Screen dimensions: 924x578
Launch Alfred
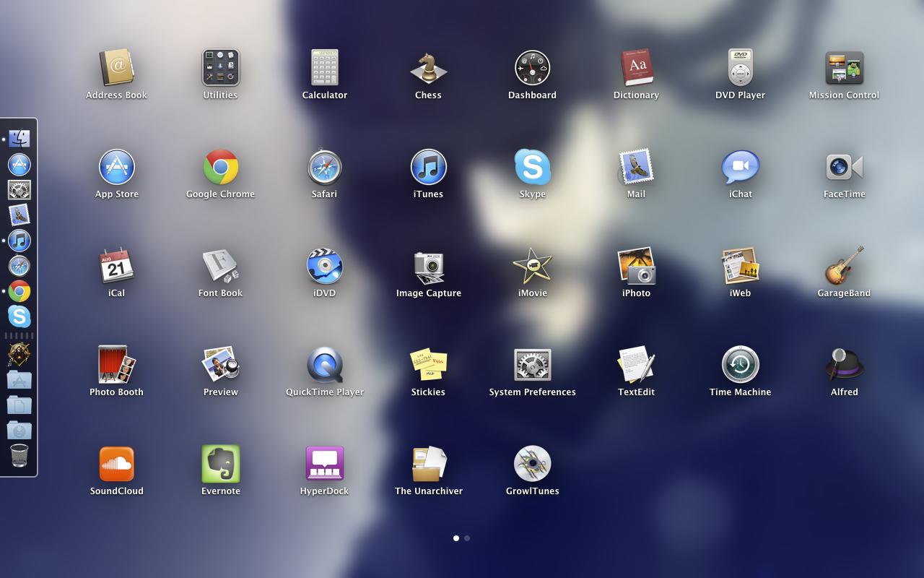point(844,365)
